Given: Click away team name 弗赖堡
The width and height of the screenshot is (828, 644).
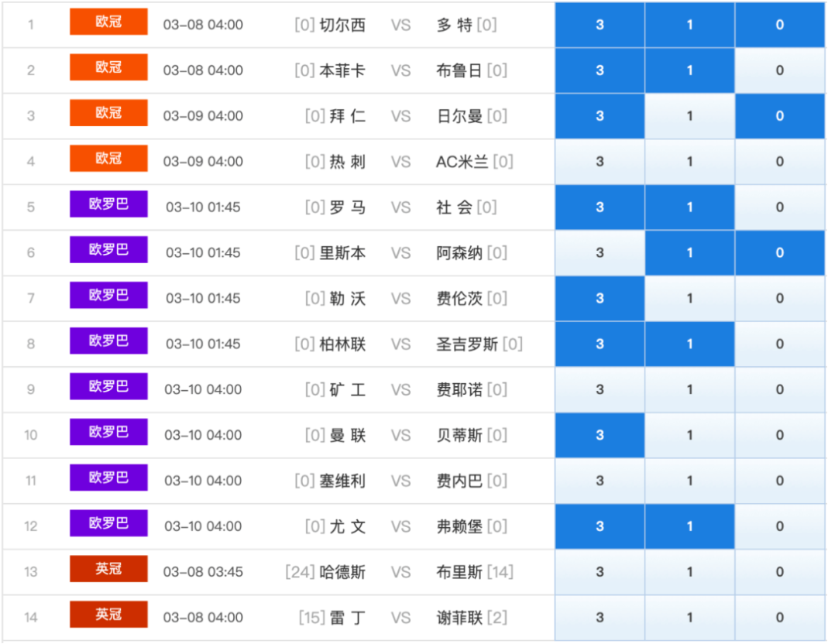Looking at the screenshot, I should pos(459,526).
